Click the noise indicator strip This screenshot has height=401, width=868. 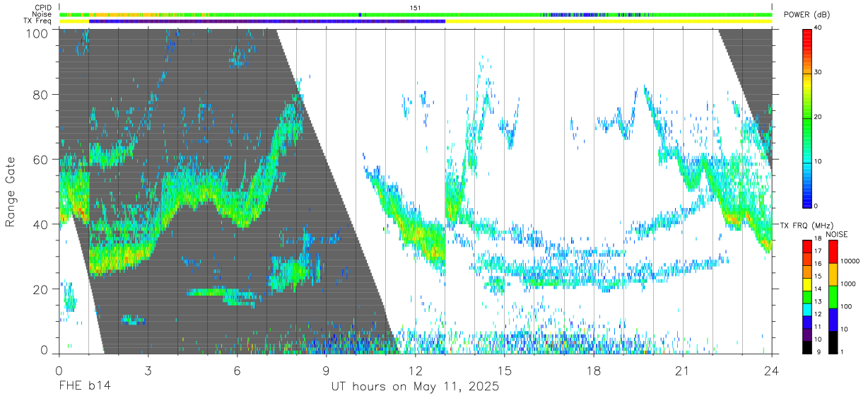416,14
